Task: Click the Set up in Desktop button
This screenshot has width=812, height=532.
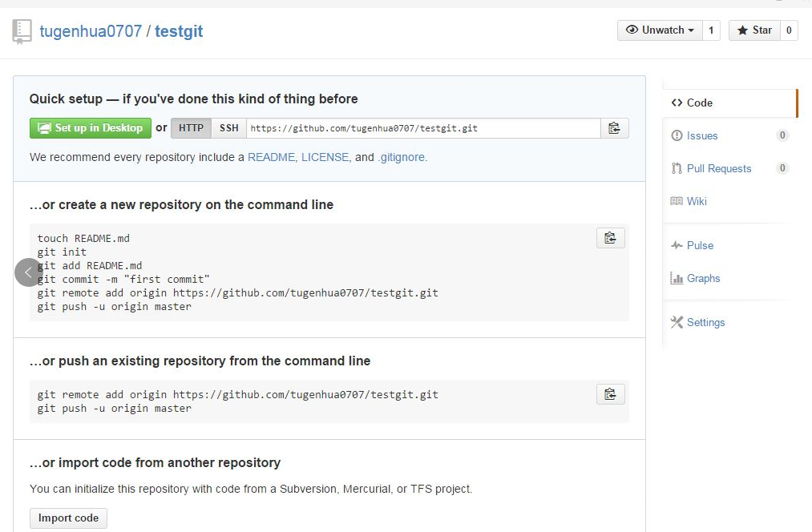Action: click(x=90, y=128)
